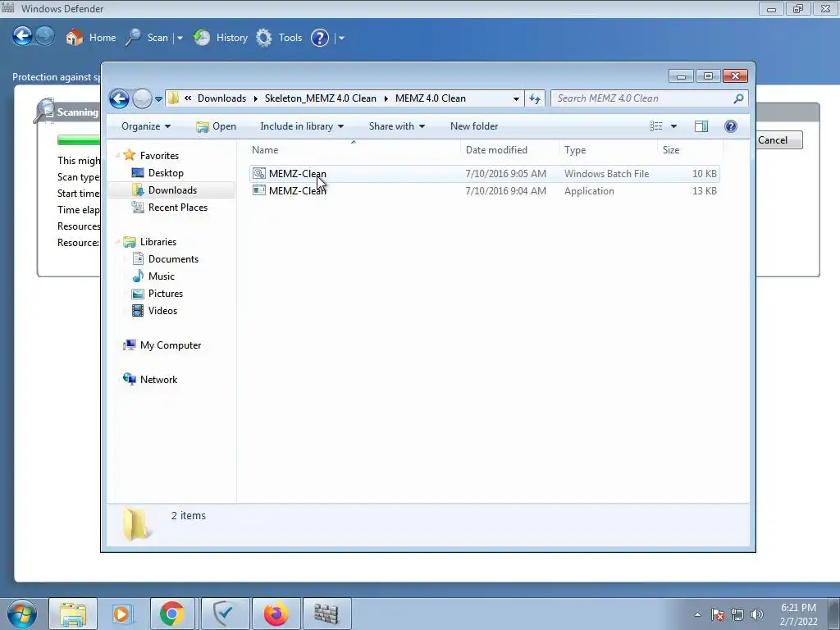The width and height of the screenshot is (840, 630).
Task: Open Desktop in navigation pane
Action: coord(166,173)
